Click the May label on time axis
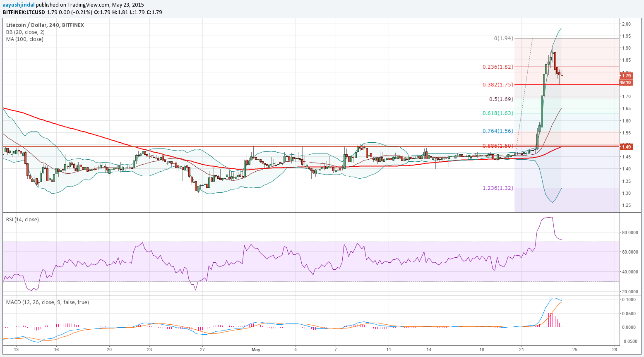Screen dimensions: 644x357 [x=256, y=350]
